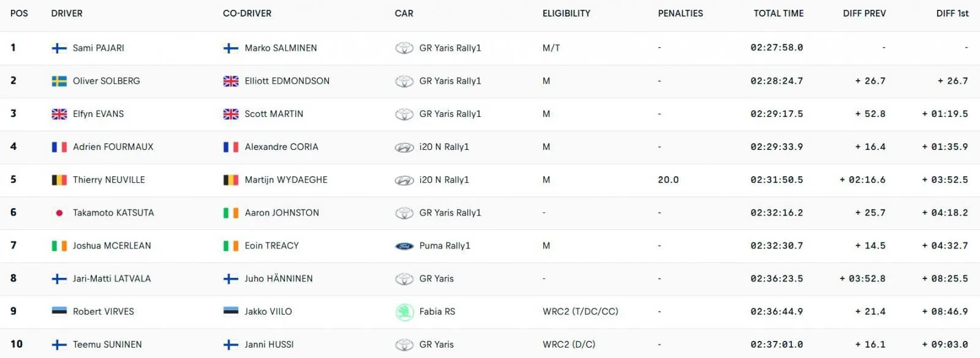
Task: Click the Irish flag next to Aaron JOHNSTON
Action: [x=231, y=213]
